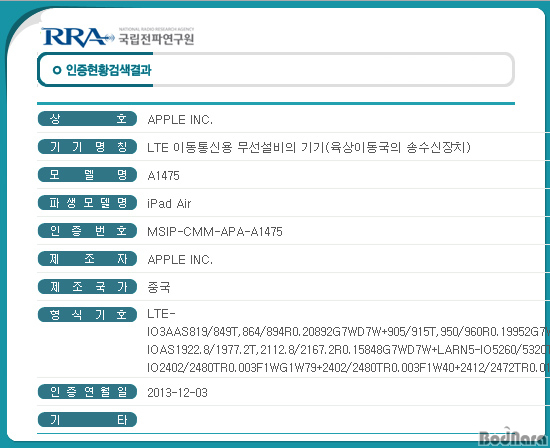Click the 기기명칭 label pill

(87, 147)
